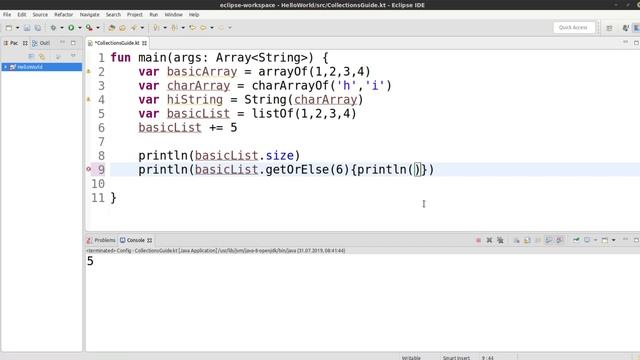Open the Refactor menu
Viewport: 640px width, 360px height.
(x=64, y=15)
